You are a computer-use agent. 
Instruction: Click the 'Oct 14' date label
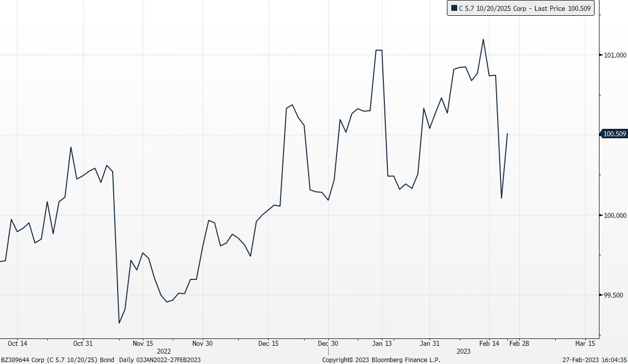point(18,343)
